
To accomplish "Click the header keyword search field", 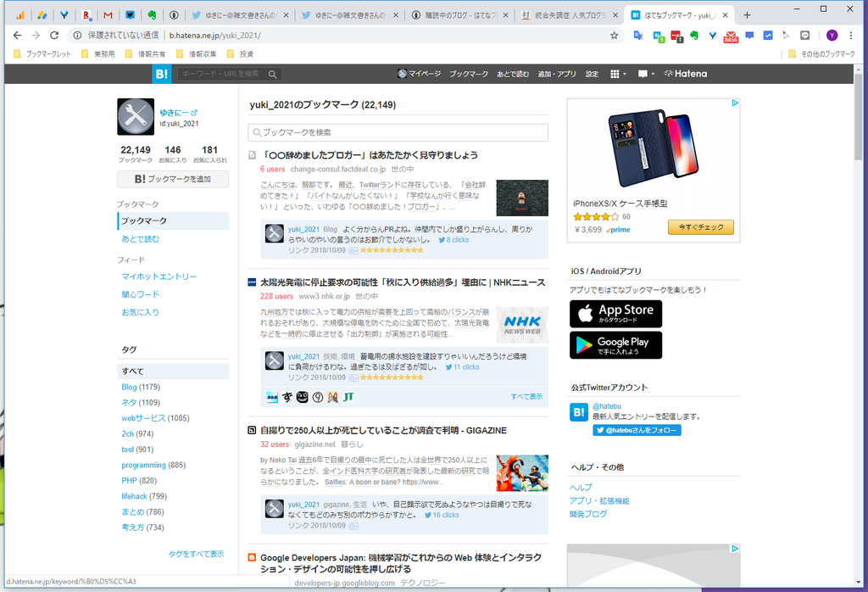I will pos(221,74).
